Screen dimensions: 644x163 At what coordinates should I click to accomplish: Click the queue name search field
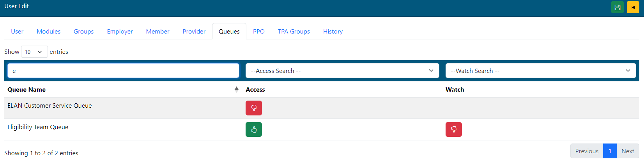click(x=123, y=71)
